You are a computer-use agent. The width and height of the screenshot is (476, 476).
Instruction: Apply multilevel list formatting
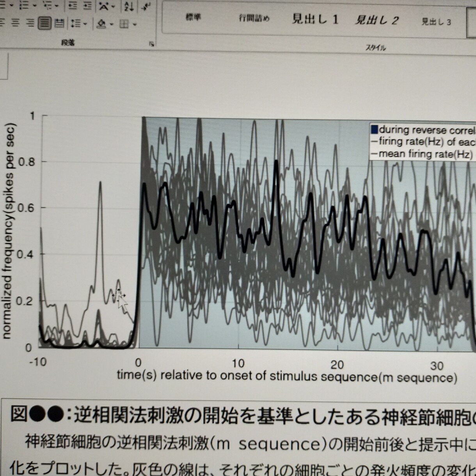(47, 5)
